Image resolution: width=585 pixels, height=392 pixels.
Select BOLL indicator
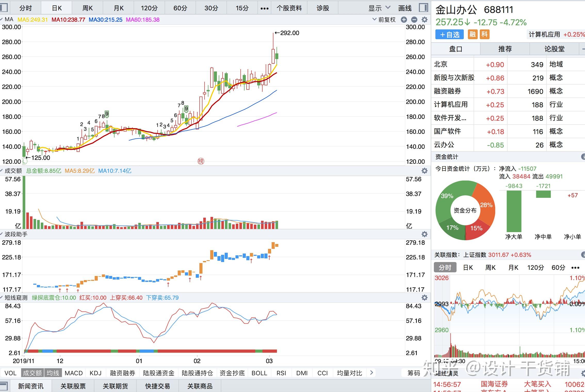point(259,373)
